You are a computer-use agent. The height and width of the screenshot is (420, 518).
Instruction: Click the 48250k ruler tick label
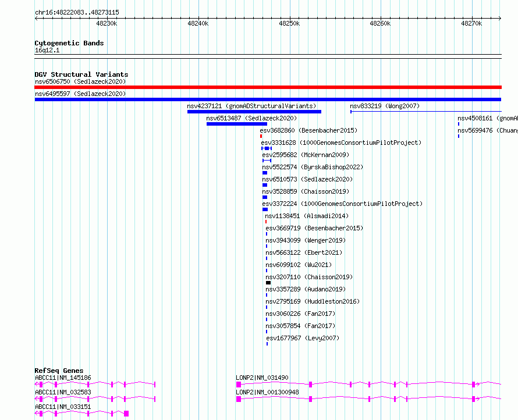point(289,23)
